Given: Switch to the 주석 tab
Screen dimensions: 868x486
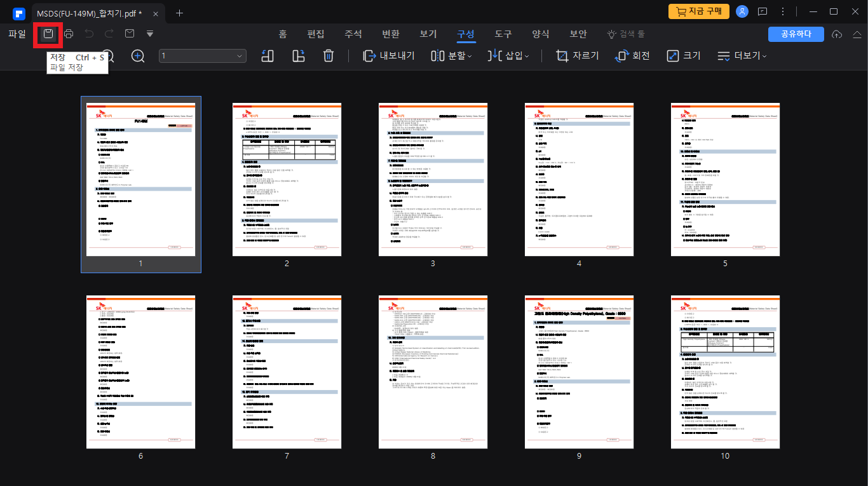Looking at the screenshot, I should [x=353, y=34].
